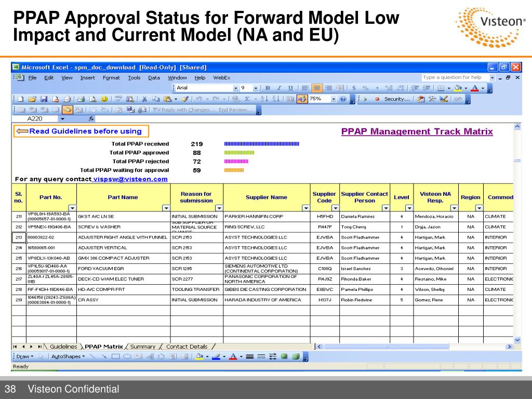Viewport: 532px width, 399px height.
Task: Switch to Contact Details sheet tab
Action: click(x=187, y=347)
